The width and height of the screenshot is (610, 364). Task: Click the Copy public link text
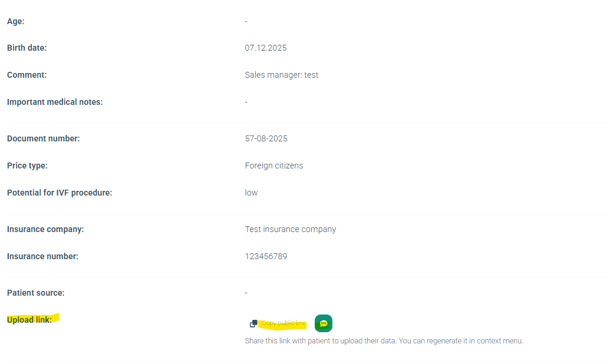[x=283, y=323]
